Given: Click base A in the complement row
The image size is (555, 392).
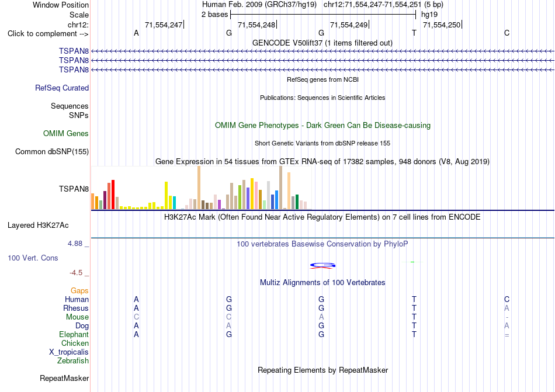Looking at the screenshot, I should 136,33.
